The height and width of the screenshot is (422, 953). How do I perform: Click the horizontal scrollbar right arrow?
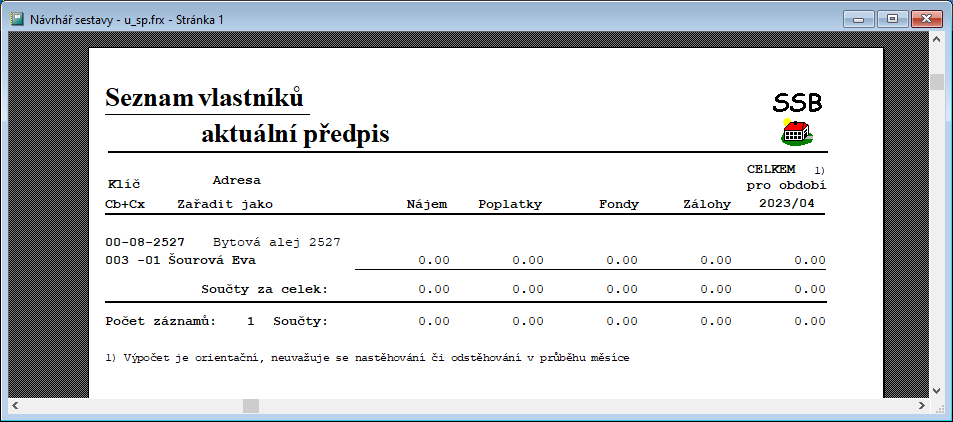click(x=921, y=406)
